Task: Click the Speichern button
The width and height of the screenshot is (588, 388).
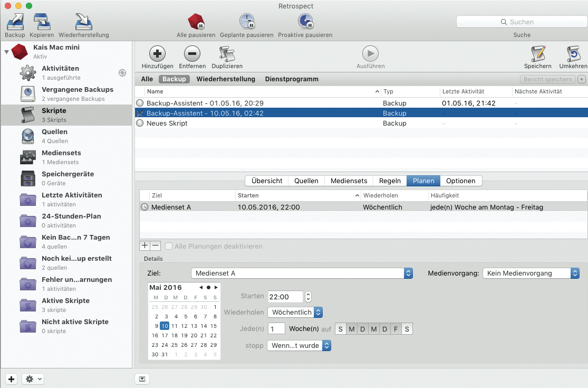Action: (x=537, y=54)
